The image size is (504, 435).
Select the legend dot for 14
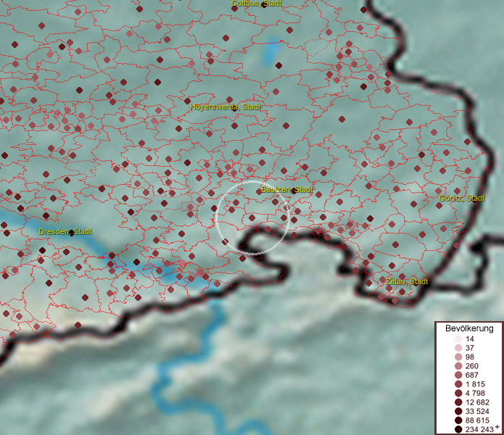tap(458, 339)
